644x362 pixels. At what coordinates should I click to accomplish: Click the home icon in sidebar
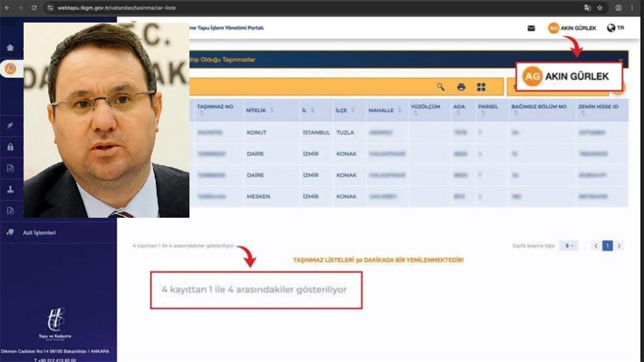click(10, 47)
